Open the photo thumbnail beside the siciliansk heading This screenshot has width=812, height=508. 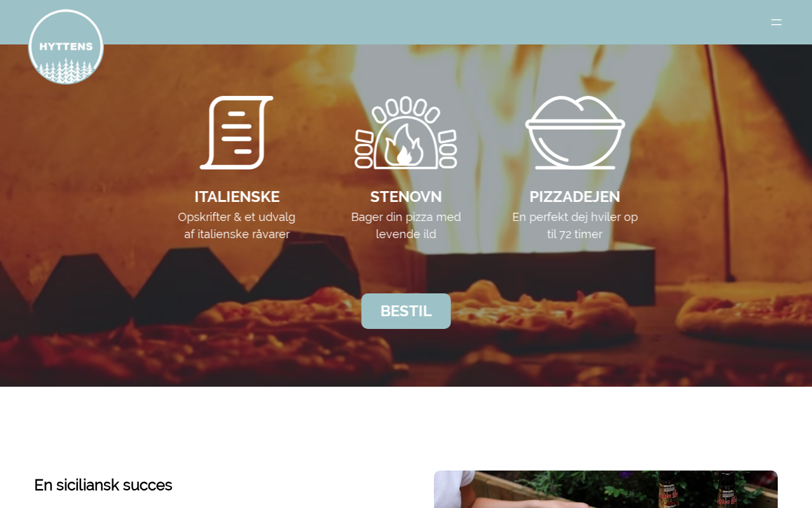tap(606, 489)
